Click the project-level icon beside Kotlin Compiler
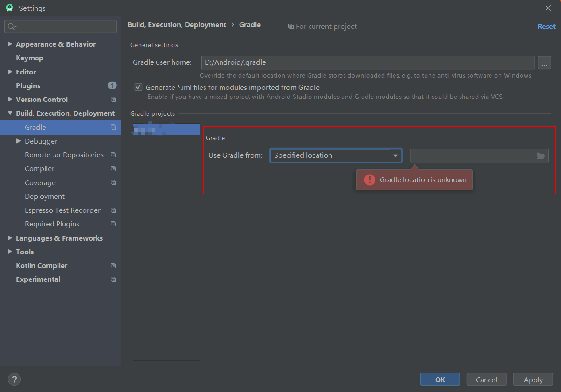 coord(113,266)
